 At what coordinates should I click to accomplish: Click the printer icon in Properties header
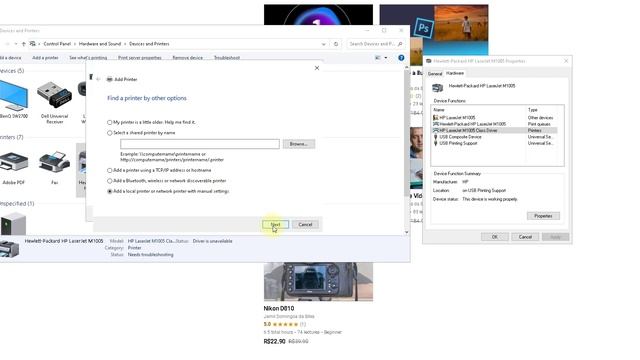438,87
